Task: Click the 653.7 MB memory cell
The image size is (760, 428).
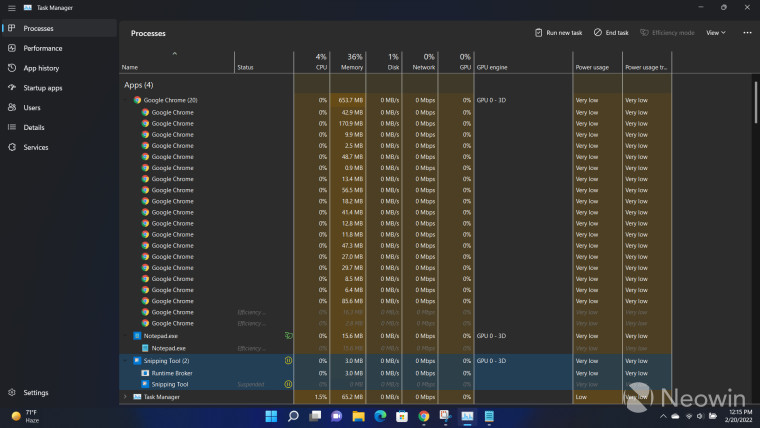Action: pos(350,100)
